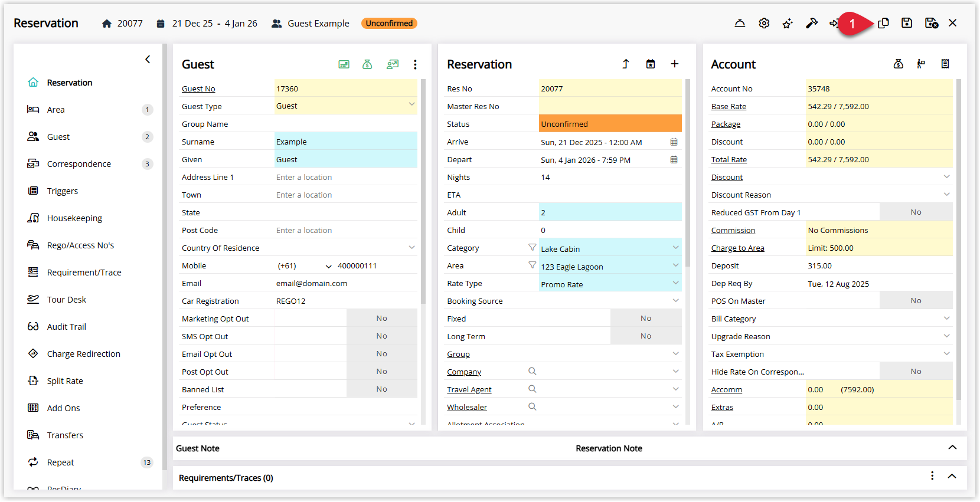Click the money bag icon in the Account panel
The height and width of the screenshot is (502, 980).
pyautogui.click(x=898, y=64)
